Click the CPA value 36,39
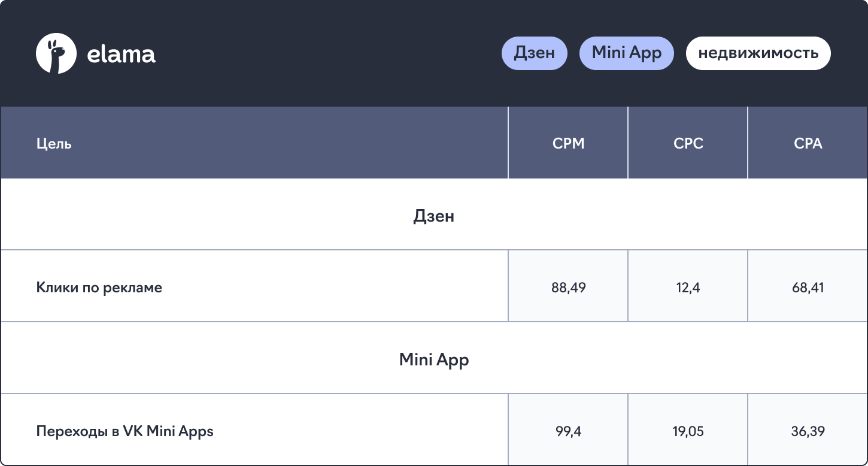The image size is (868, 466). 808,431
